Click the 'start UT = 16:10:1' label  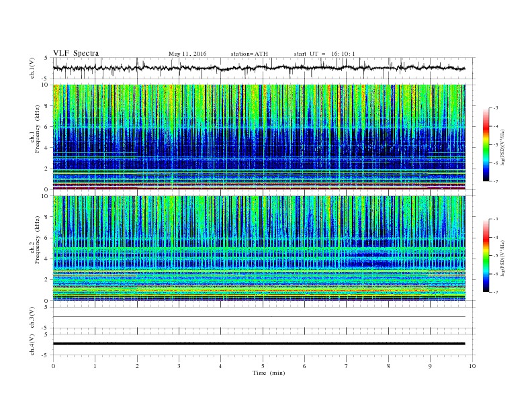pyautogui.click(x=324, y=54)
